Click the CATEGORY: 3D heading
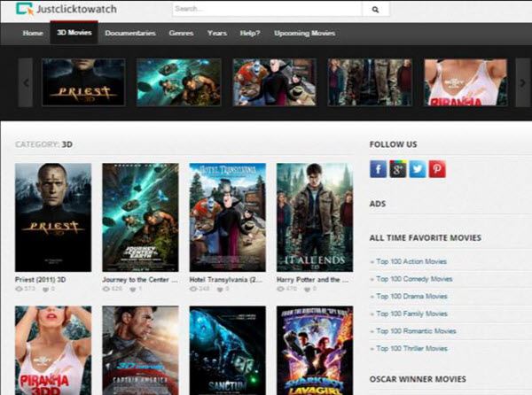532x395 pixels. [x=43, y=144]
